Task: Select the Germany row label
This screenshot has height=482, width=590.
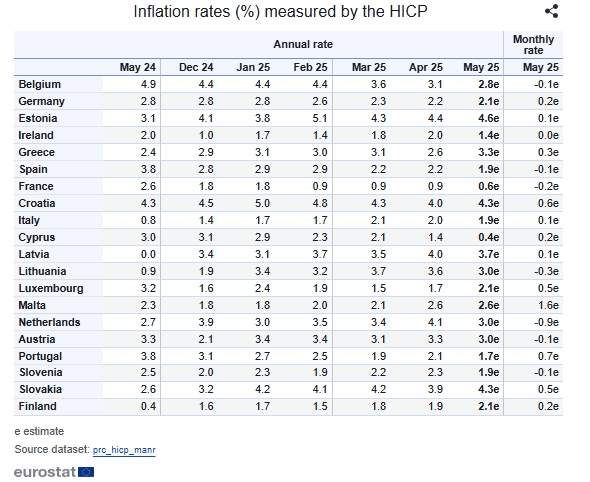Action: click(x=41, y=101)
